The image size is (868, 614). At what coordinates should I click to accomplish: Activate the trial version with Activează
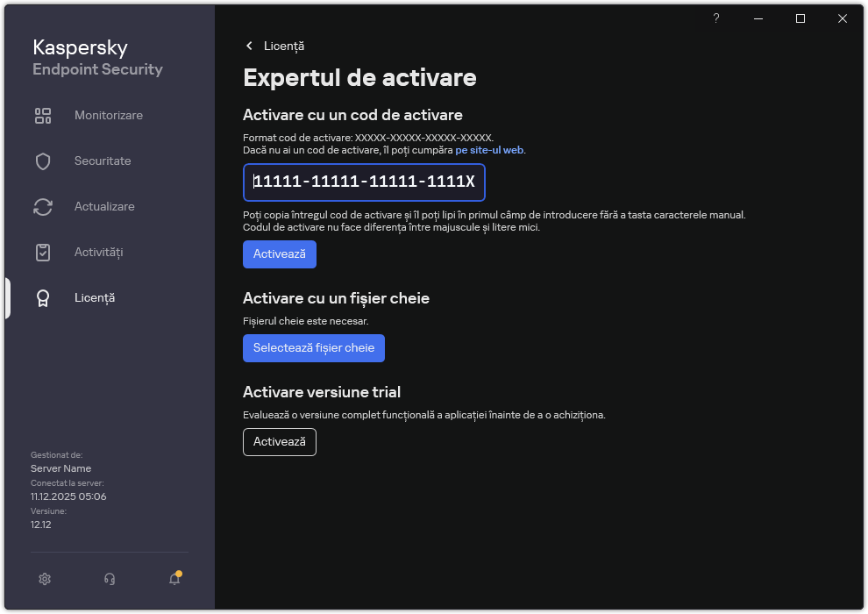(x=279, y=442)
